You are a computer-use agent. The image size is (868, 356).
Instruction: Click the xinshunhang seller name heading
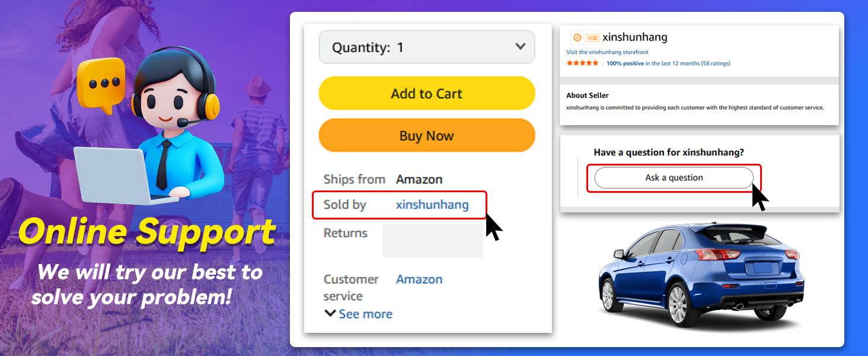634,37
